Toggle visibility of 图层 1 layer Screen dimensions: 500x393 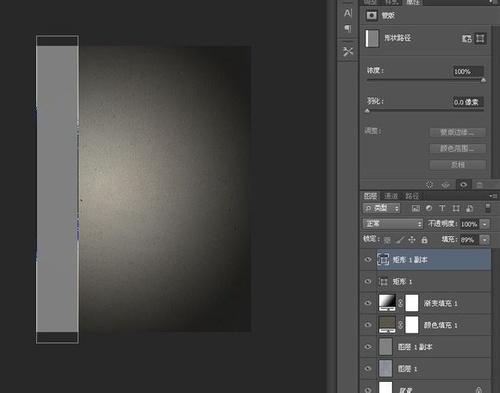coord(368,368)
